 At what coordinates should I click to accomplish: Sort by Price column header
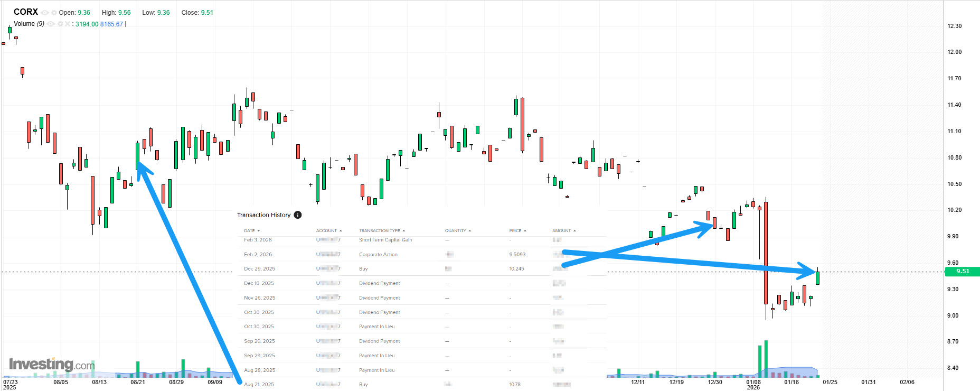click(517, 231)
